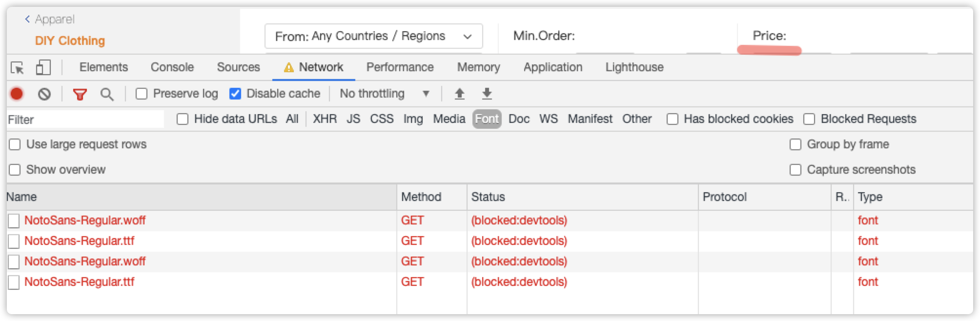Uncheck the Disable cache checkbox
Screen dimensions: 980x321
[x=235, y=94]
